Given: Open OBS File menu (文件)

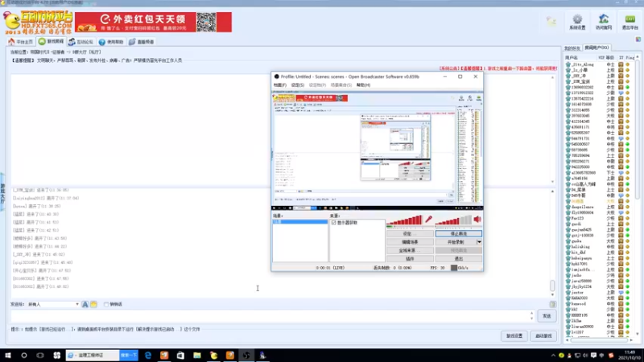Looking at the screenshot, I should [279, 85].
